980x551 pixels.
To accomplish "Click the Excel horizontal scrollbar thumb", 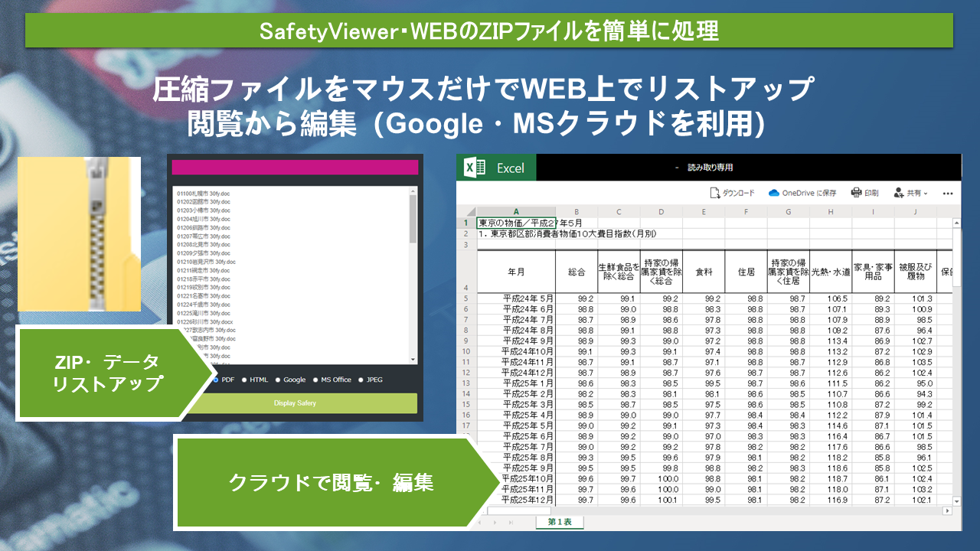I will pyautogui.click(x=518, y=510).
